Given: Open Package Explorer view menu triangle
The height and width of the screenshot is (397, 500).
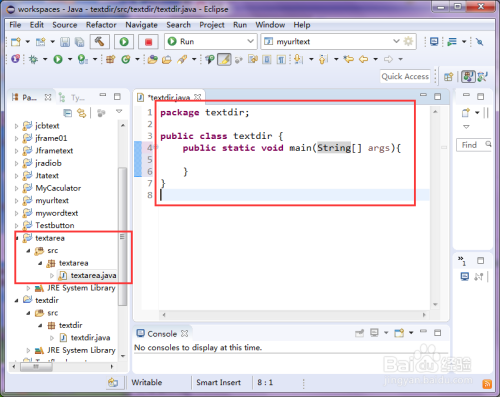Looking at the screenshot, I should (x=119, y=111).
